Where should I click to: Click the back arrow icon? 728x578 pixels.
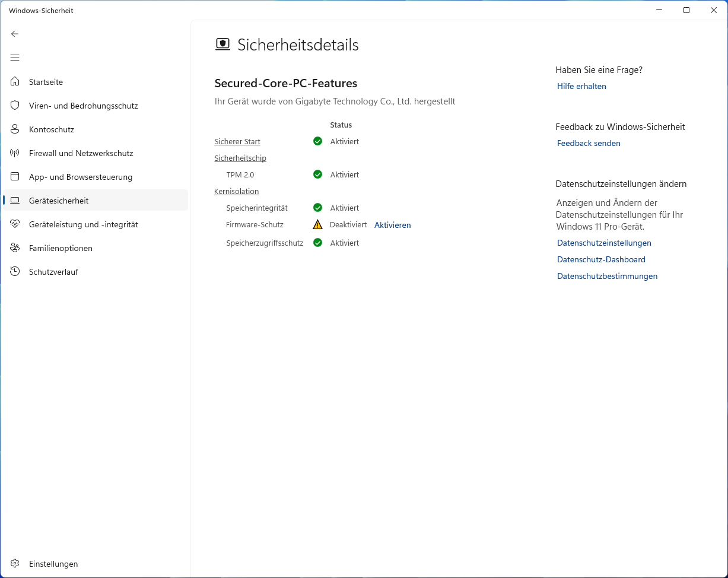click(15, 34)
